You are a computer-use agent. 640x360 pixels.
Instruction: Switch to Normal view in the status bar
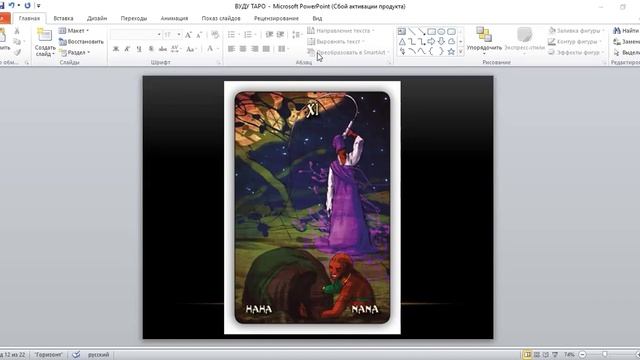(527, 354)
